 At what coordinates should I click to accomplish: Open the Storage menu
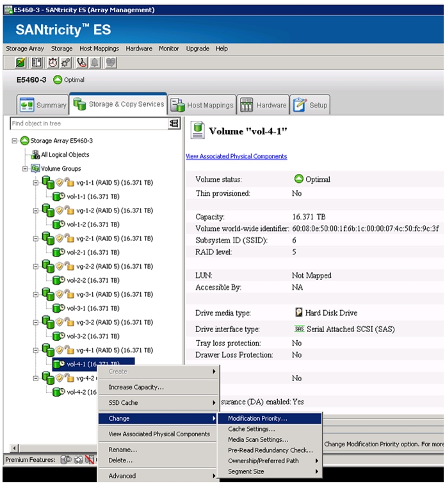61,49
